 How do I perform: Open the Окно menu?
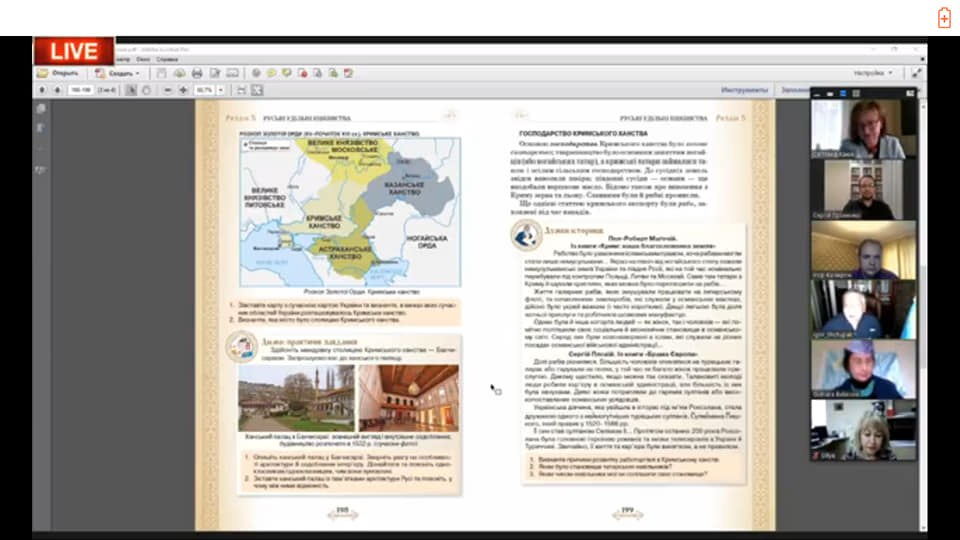pos(143,59)
